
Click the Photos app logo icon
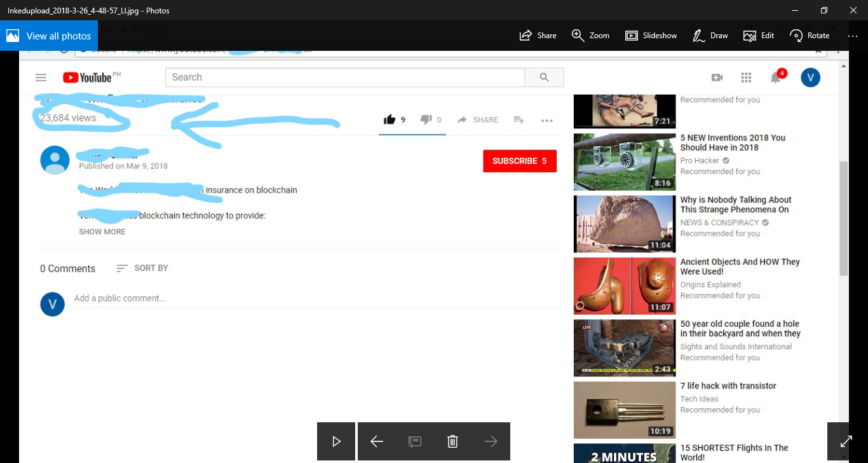(13, 36)
